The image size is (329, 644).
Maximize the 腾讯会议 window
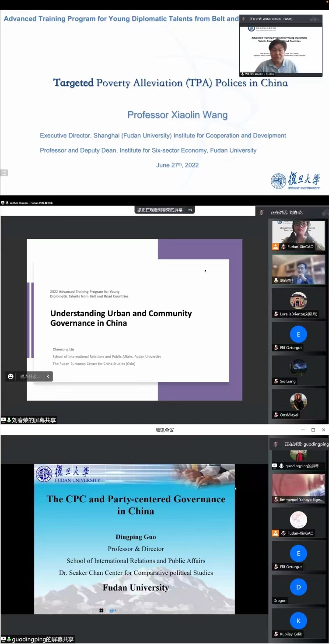pyautogui.click(x=313, y=430)
